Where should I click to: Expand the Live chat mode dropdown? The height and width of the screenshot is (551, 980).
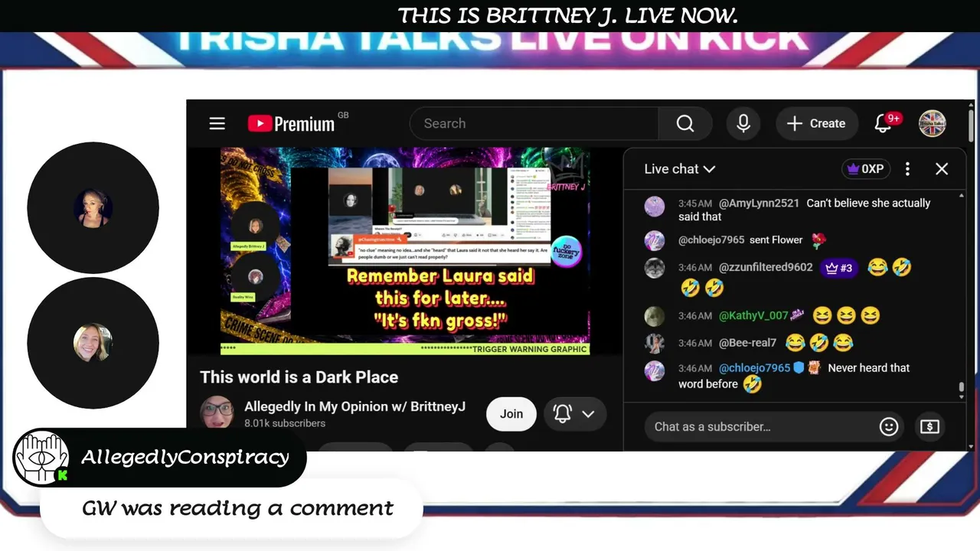click(680, 169)
